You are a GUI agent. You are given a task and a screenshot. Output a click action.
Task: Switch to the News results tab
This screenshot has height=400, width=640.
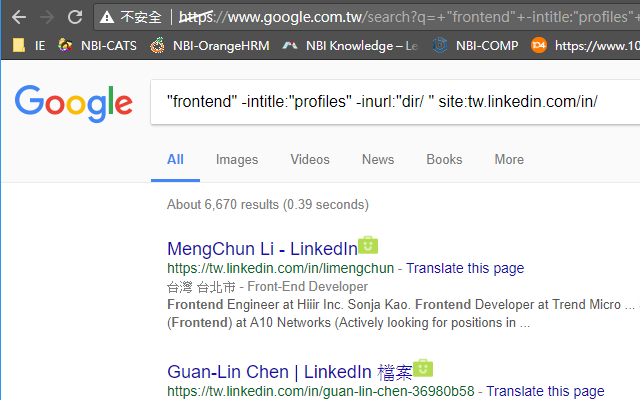coord(378,160)
